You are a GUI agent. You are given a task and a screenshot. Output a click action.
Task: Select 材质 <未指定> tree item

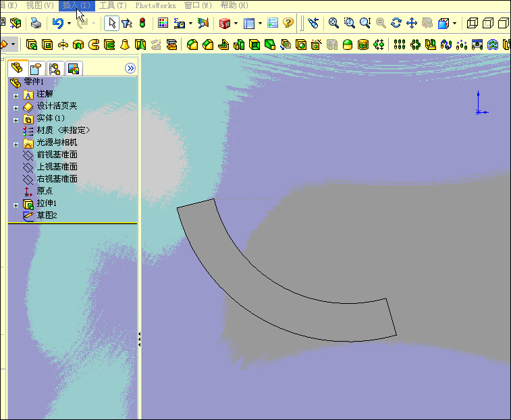63,130
